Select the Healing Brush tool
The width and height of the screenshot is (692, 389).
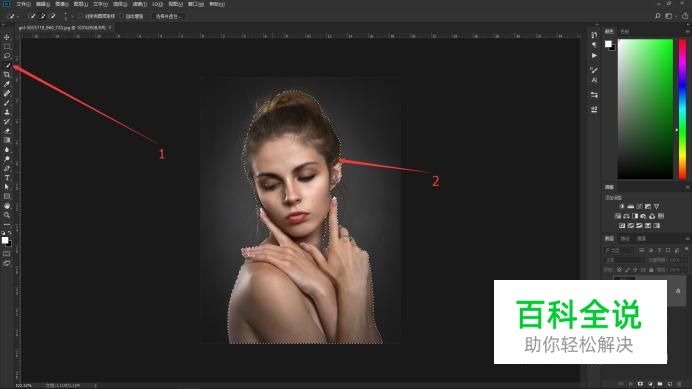click(x=7, y=93)
